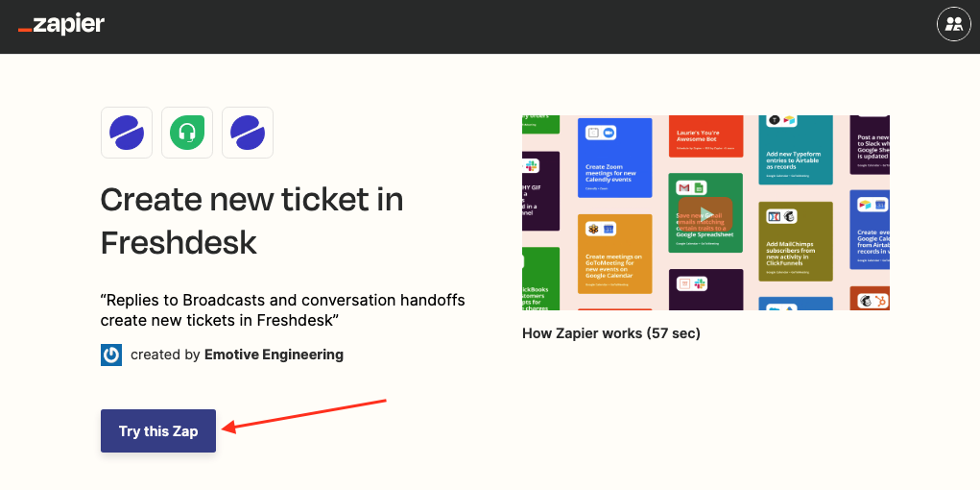Open the account profile icon
This screenshot has width=980, height=490.
[x=953, y=24]
